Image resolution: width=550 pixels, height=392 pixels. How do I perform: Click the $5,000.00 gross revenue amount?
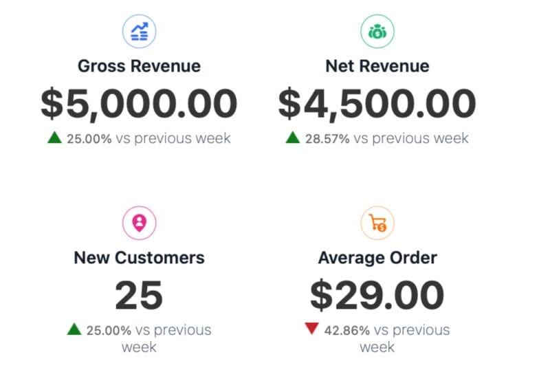tap(139, 103)
